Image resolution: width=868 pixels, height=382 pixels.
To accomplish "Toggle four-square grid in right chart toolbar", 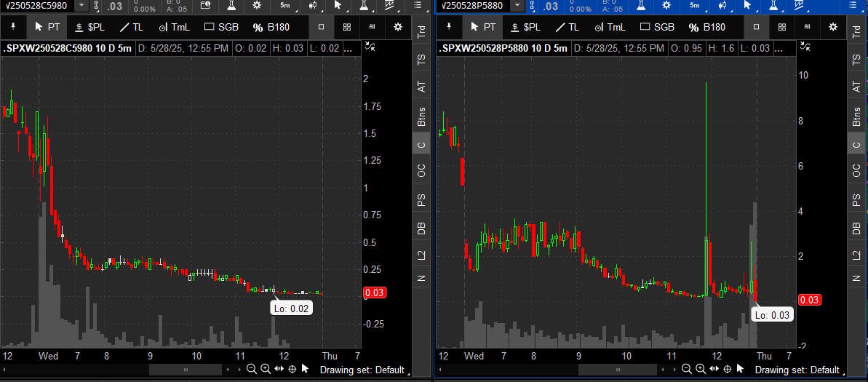I will click(x=782, y=27).
